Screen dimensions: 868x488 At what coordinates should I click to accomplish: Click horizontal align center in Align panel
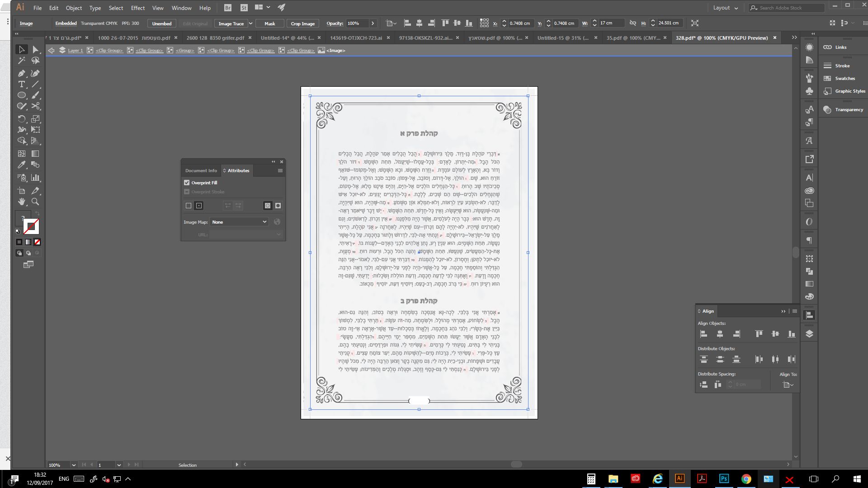coord(720,334)
